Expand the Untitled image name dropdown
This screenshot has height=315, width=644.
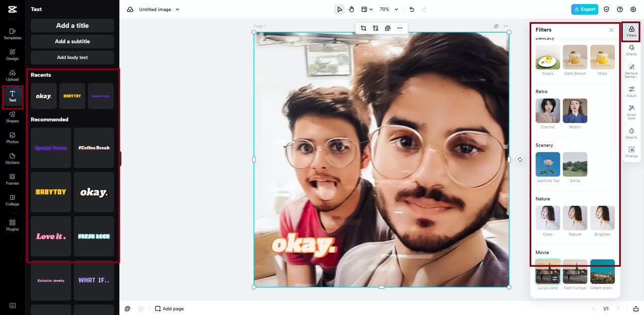tap(177, 10)
